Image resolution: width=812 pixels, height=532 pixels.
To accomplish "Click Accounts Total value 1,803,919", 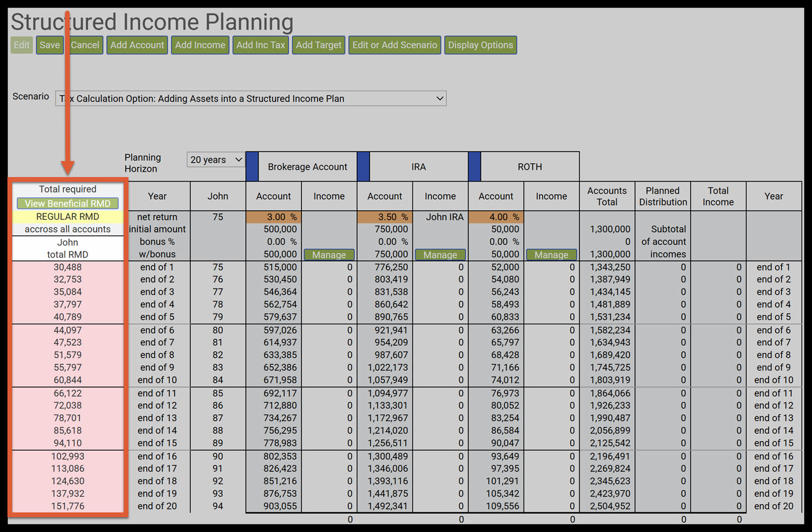I will [x=610, y=381].
